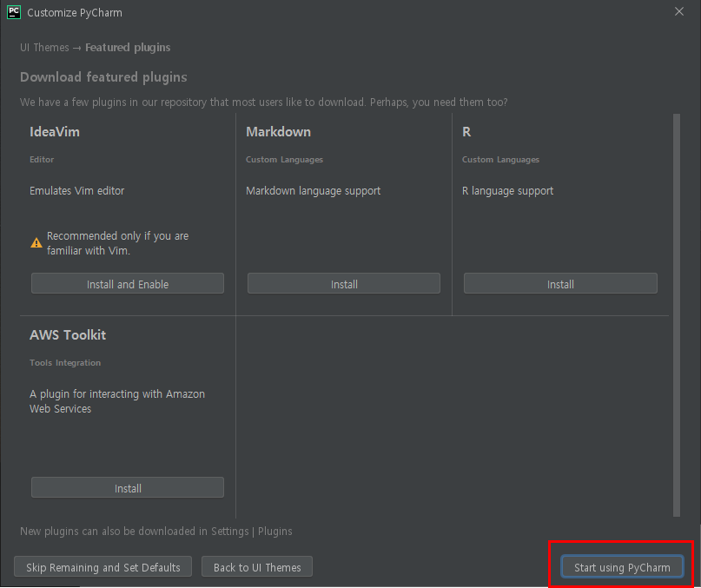The height and width of the screenshot is (588, 701).
Task: Click 'Custom Languages' label under Markdown
Action: 284,160
